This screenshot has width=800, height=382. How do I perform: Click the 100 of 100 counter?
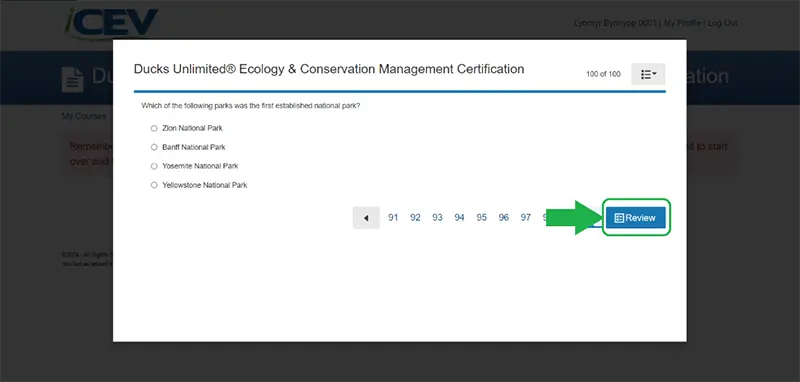point(603,74)
